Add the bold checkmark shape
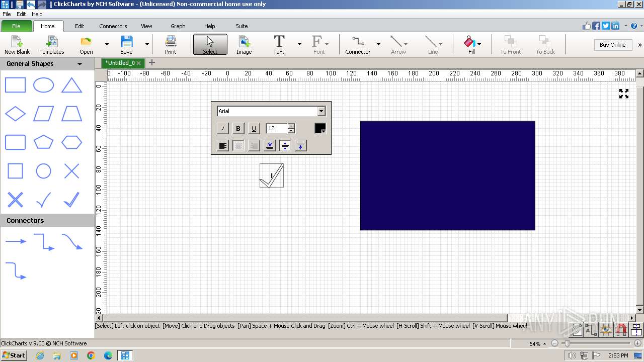 pos(71,200)
